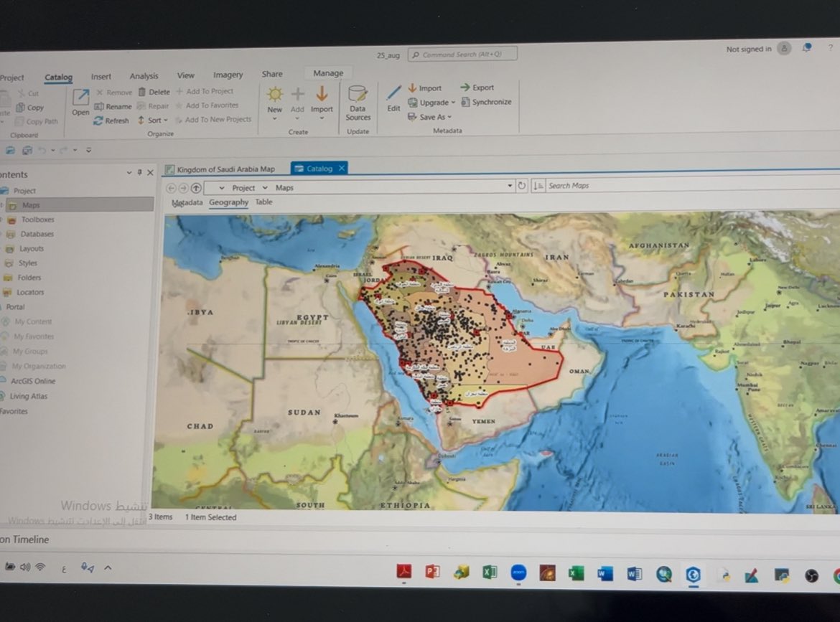Image resolution: width=840 pixels, height=622 pixels.
Task: Close the Catalog view tab
Action: tap(341, 168)
